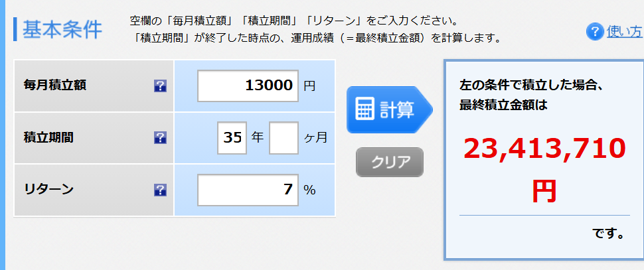
Task: Focus the 毎月積立額 field showing 13000
Action: click(x=248, y=86)
